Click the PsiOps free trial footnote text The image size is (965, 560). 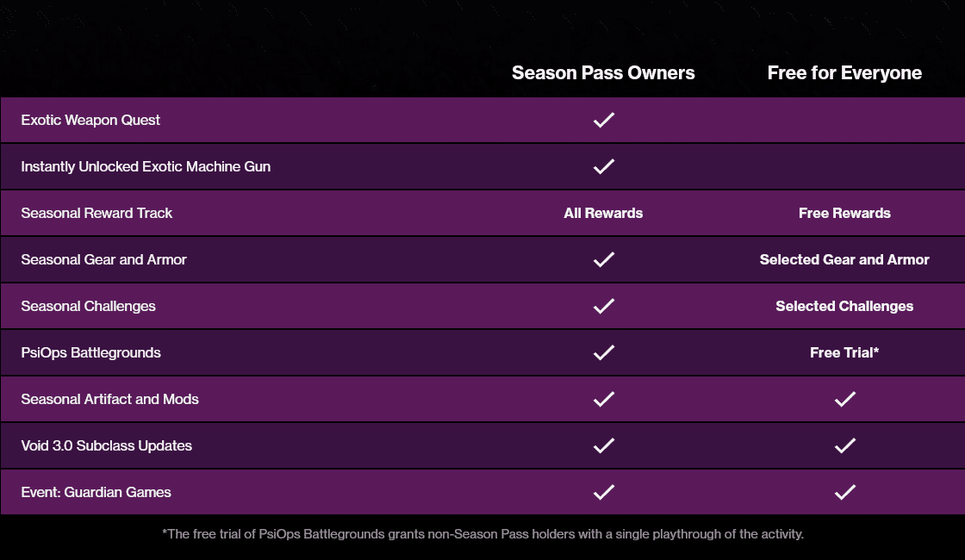(482, 534)
